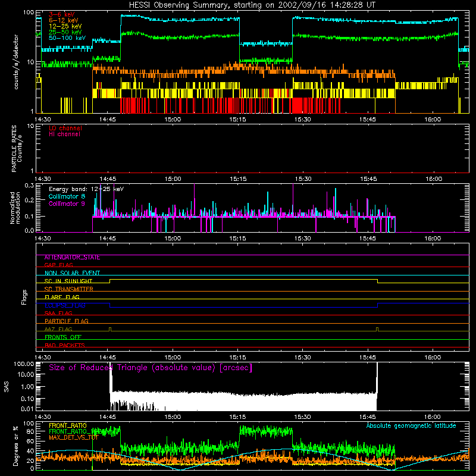This screenshot has width=476, height=476.
Task: Click the 16:00 tick under the count-rate panel
Action: [x=433, y=120]
